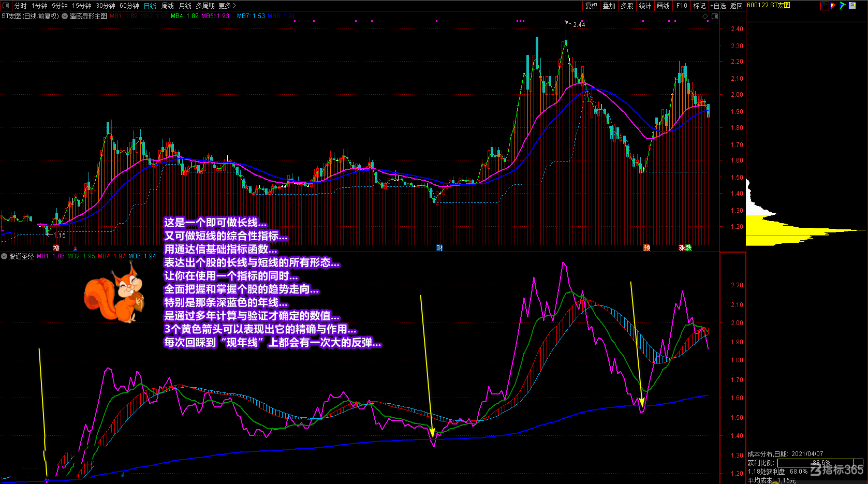Click the diamond marker icon above chart
This screenshot has height=484, width=868.
click(x=705, y=17)
